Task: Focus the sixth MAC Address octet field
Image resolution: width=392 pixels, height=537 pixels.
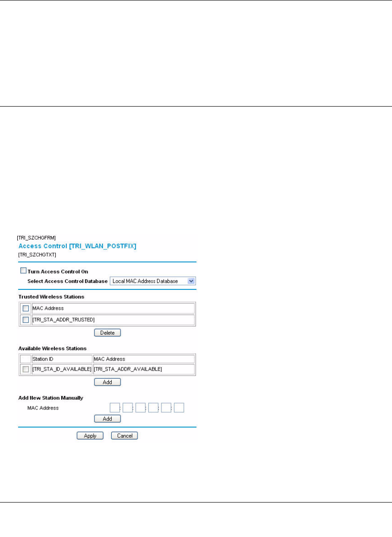Action: 179,408
